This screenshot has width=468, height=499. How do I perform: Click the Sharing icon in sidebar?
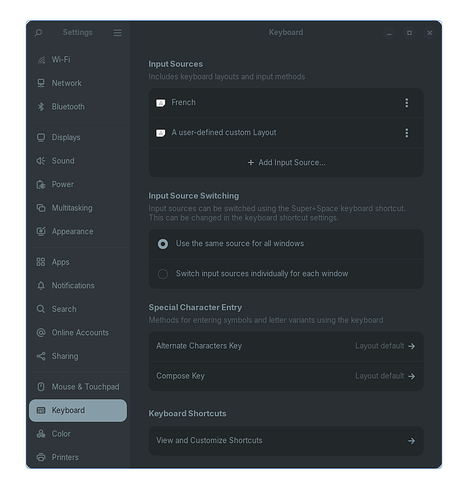(41, 356)
